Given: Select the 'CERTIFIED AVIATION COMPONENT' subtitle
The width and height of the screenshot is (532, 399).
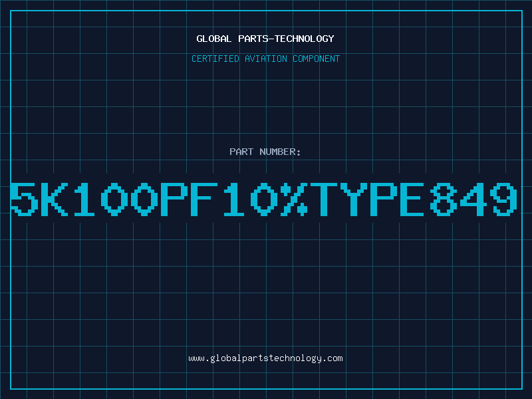Looking at the screenshot, I should pos(265,59).
